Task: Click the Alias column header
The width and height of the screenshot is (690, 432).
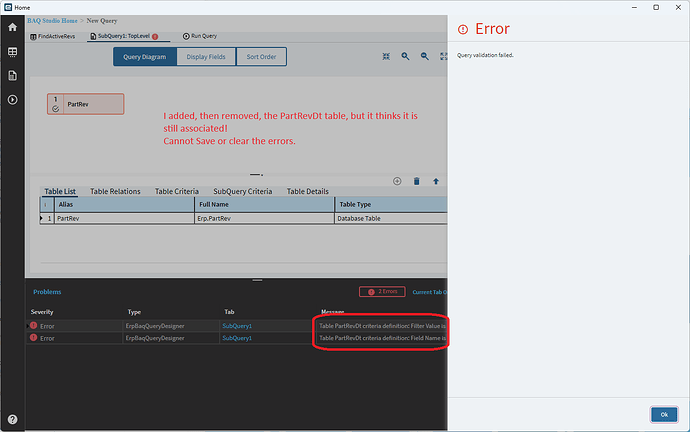Action: pyautogui.click(x=124, y=204)
